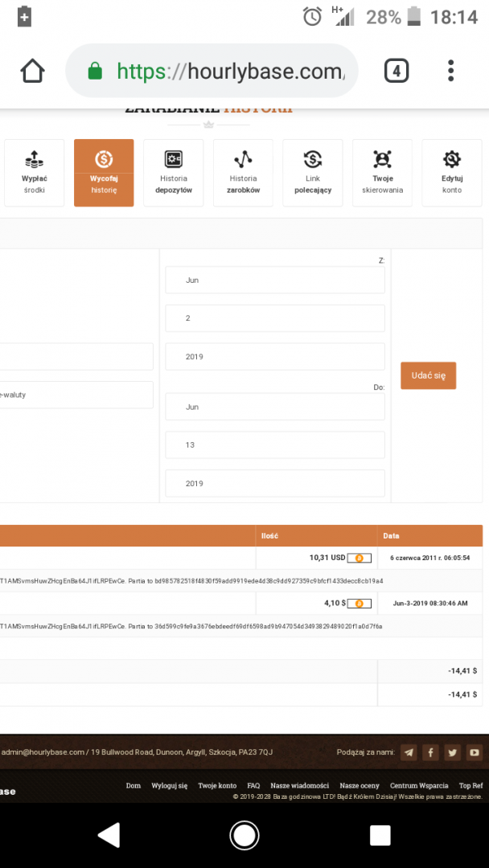This screenshot has width=489, height=868.
Task: Click the Twoje konto footer link
Action: 217,785
